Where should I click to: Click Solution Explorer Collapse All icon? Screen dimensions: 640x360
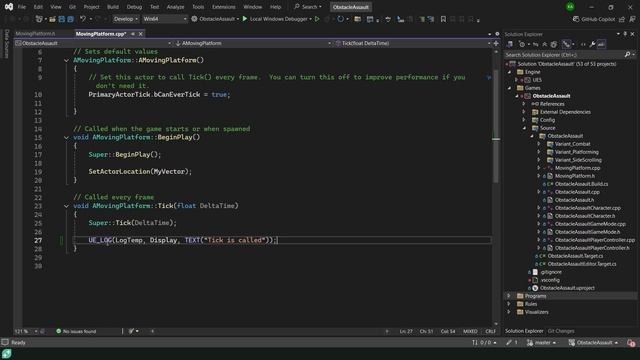pyautogui.click(x=544, y=44)
